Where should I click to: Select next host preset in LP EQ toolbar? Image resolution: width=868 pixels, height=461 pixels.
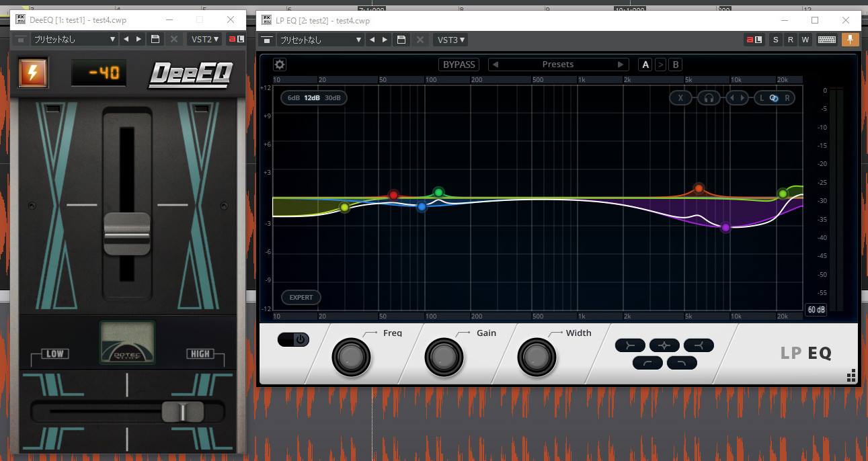click(x=385, y=40)
